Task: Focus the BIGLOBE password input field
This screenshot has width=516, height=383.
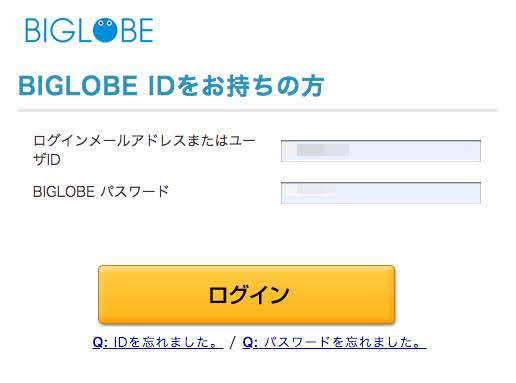Action: tap(381, 193)
